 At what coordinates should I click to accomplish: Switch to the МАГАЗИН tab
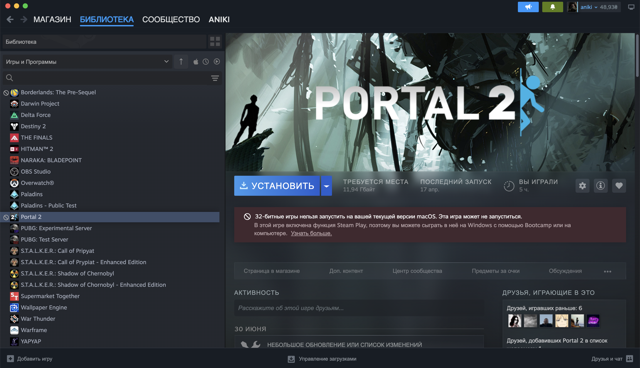click(52, 20)
